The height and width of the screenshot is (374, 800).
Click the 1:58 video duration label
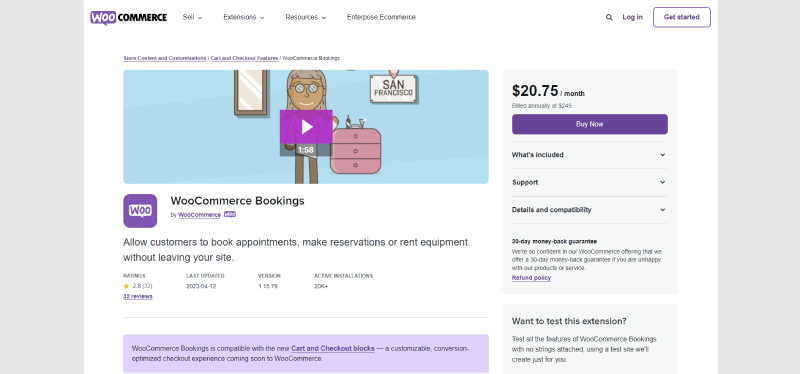point(306,150)
